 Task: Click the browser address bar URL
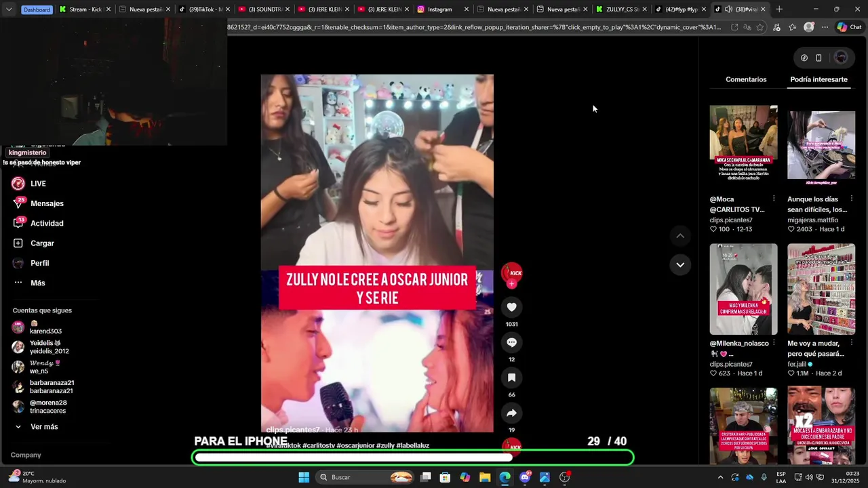coord(475,27)
